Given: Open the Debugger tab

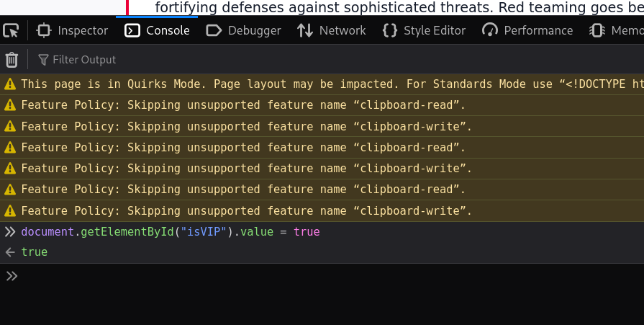Looking at the screenshot, I should [x=243, y=30].
